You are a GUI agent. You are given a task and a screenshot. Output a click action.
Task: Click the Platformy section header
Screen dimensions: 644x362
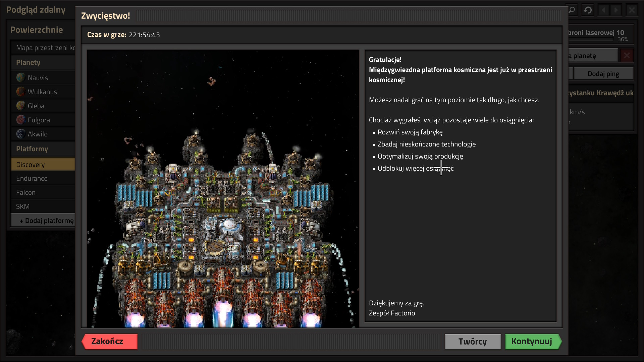coord(43,149)
